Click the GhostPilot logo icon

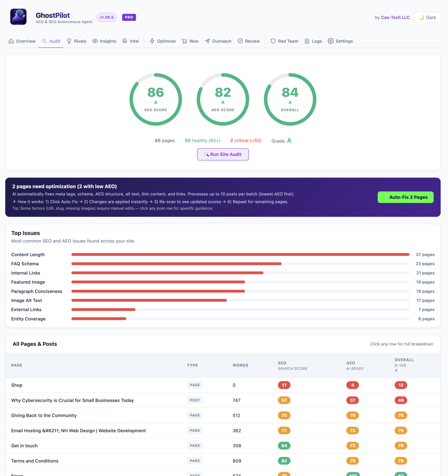point(18,17)
